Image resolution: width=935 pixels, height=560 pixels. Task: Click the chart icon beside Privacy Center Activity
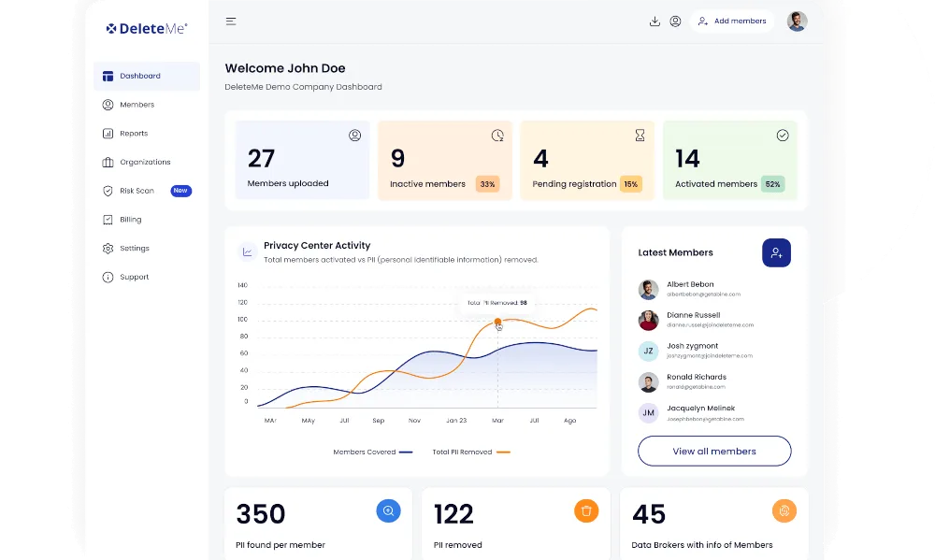click(245, 251)
